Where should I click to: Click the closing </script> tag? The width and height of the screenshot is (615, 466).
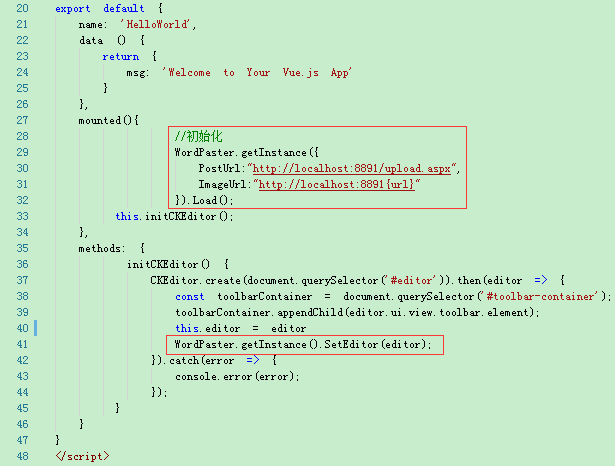82,457
